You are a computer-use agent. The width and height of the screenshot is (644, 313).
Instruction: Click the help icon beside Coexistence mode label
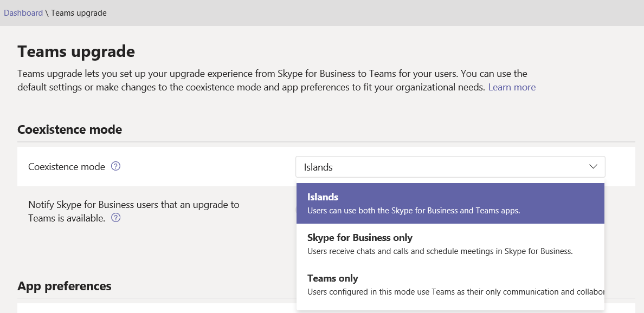click(x=115, y=166)
